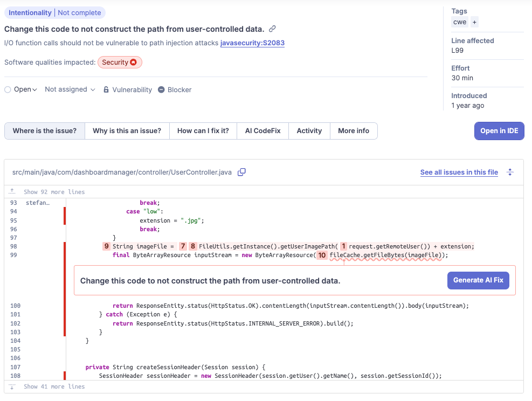The height and width of the screenshot is (401, 532).
Task: Click the Open in IDE button
Action: tap(499, 131)
